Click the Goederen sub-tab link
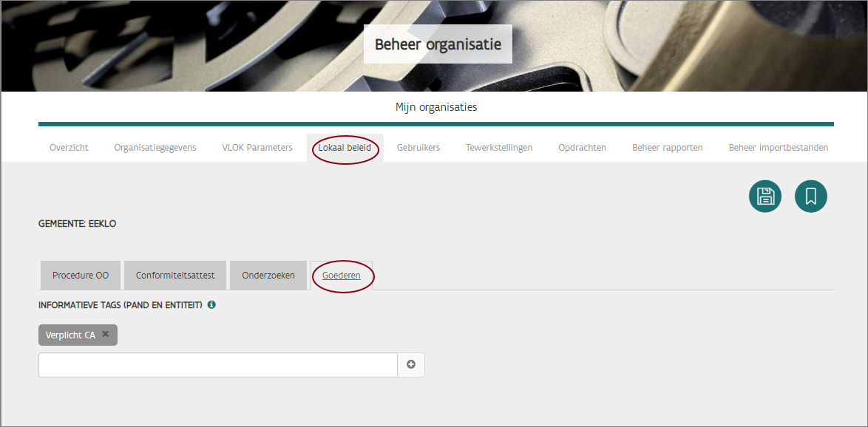868x427 pixels. click(x=342, y=276)
